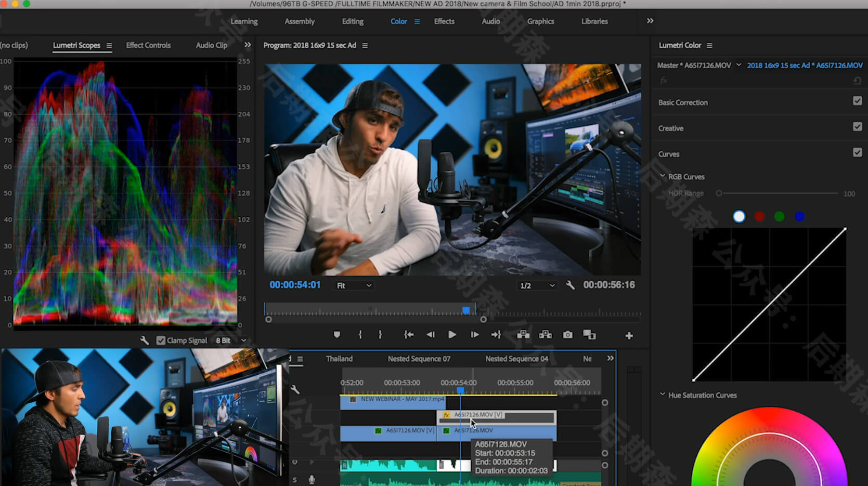Image resolution: width=868 pixels, height=486 pixels.
Task: Open the Thailand sequence tab
Action: (x=339, y=359)
